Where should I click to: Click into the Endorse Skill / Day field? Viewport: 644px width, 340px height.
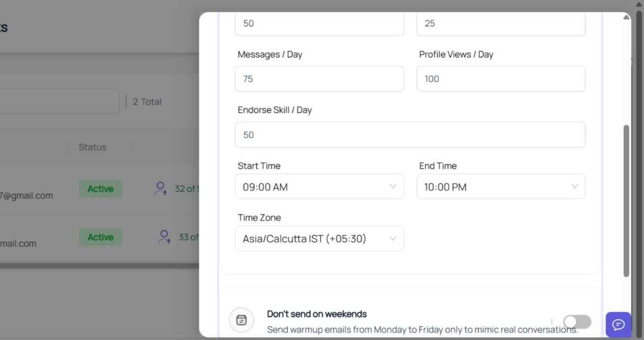(x=410, y=134)
